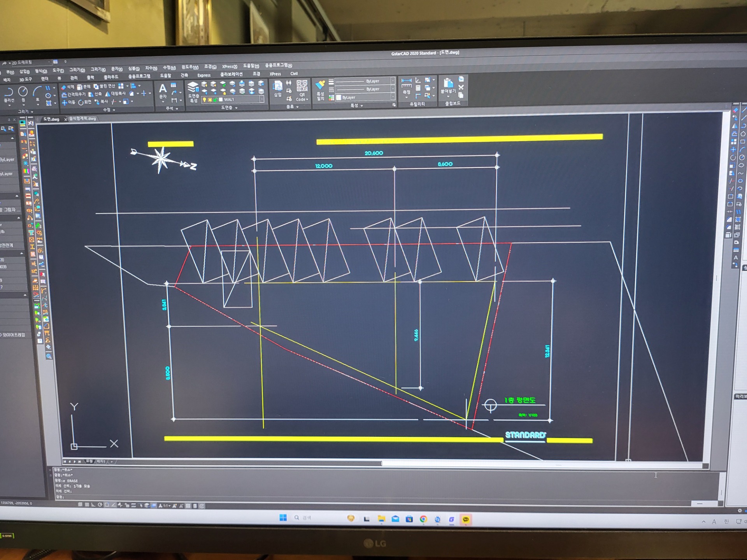Toggle ortho mode in status bar
747x560 pixels.
point(93,505)
